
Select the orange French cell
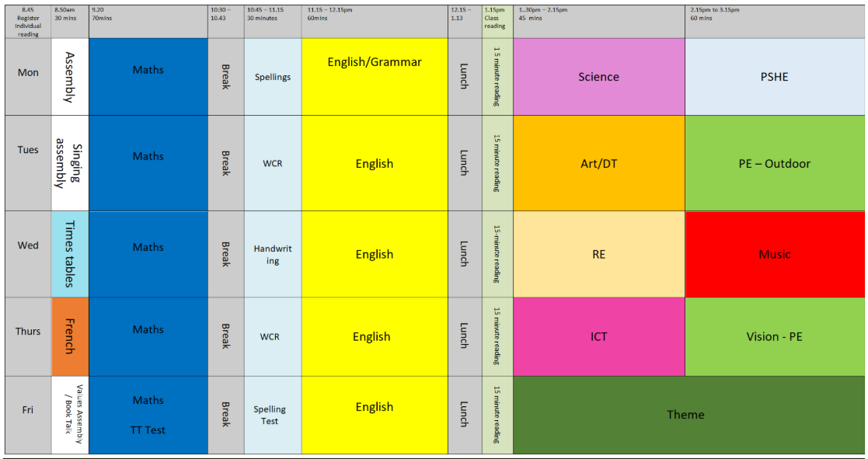pyautogui.click(x=70, y=336)
